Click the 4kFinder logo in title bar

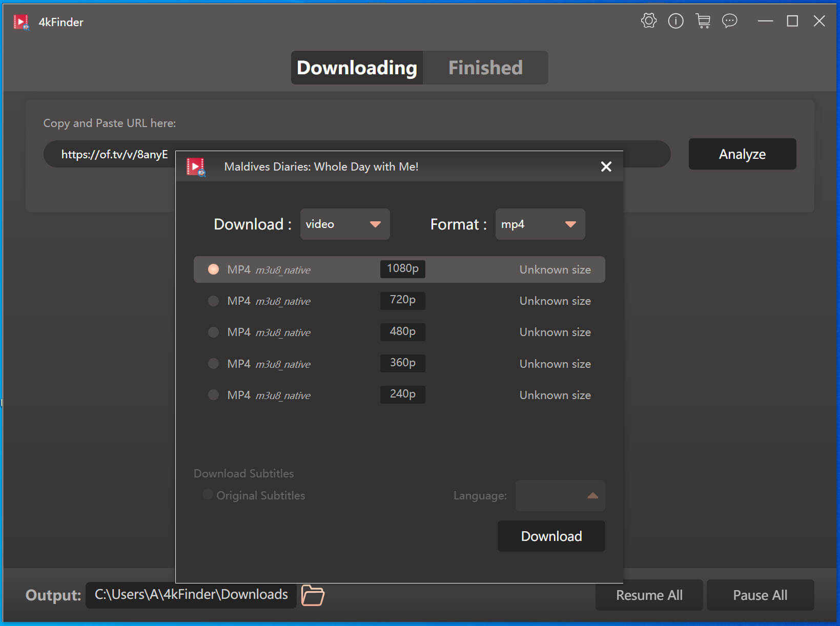click(21, 22)
